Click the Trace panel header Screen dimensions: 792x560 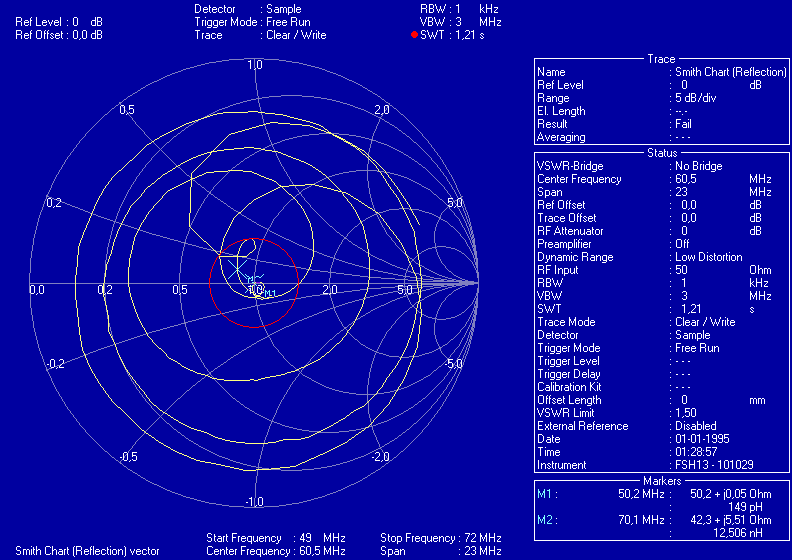(x=661, y=60)
